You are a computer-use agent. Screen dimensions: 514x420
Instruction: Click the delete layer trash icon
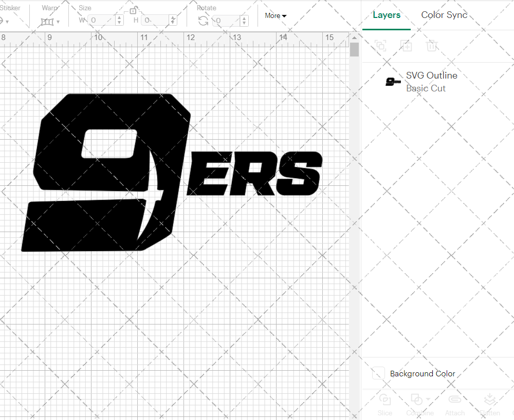[x=432, y=46]
